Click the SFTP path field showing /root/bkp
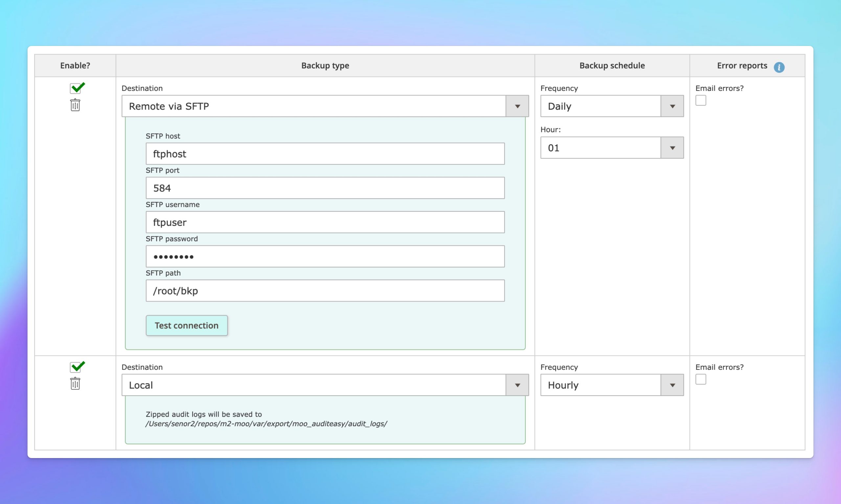 pos(325,290)
